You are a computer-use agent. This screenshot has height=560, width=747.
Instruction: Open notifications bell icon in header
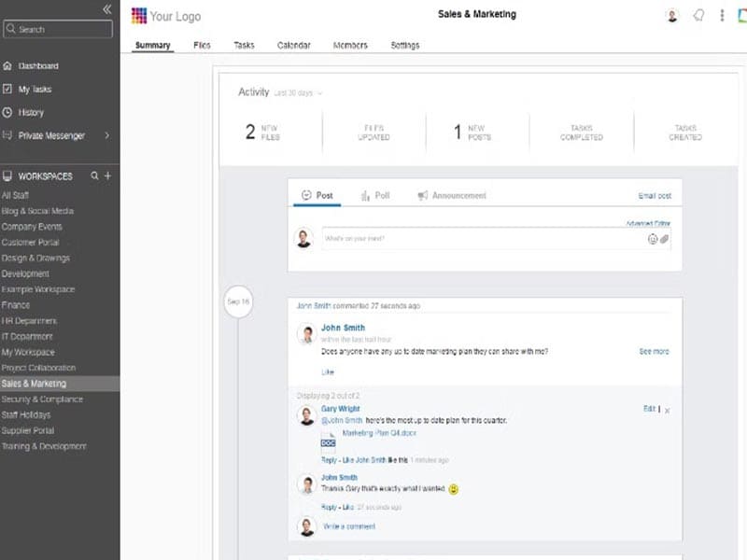[x=698, y=15]
